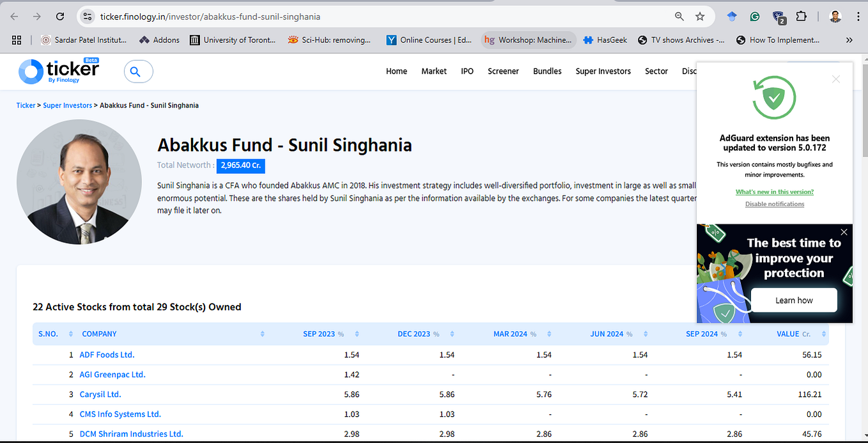Open the apps grid in bookmarks bar
The height and width of the screenshot is (443, 868).
(17, 40)
